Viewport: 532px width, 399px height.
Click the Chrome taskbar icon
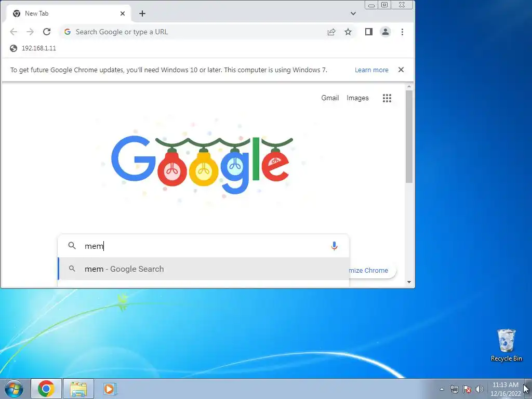46,389
